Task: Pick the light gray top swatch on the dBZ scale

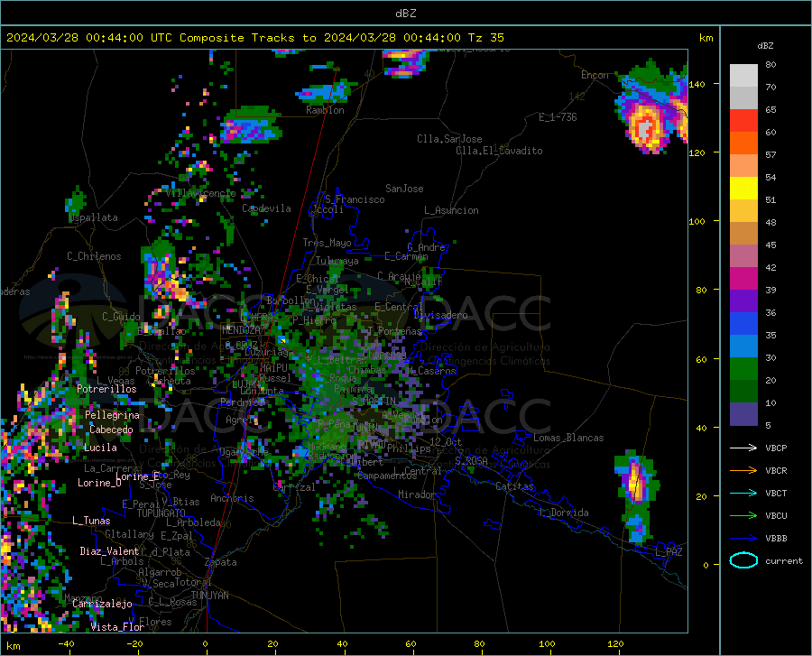Action: pos(743,76)
